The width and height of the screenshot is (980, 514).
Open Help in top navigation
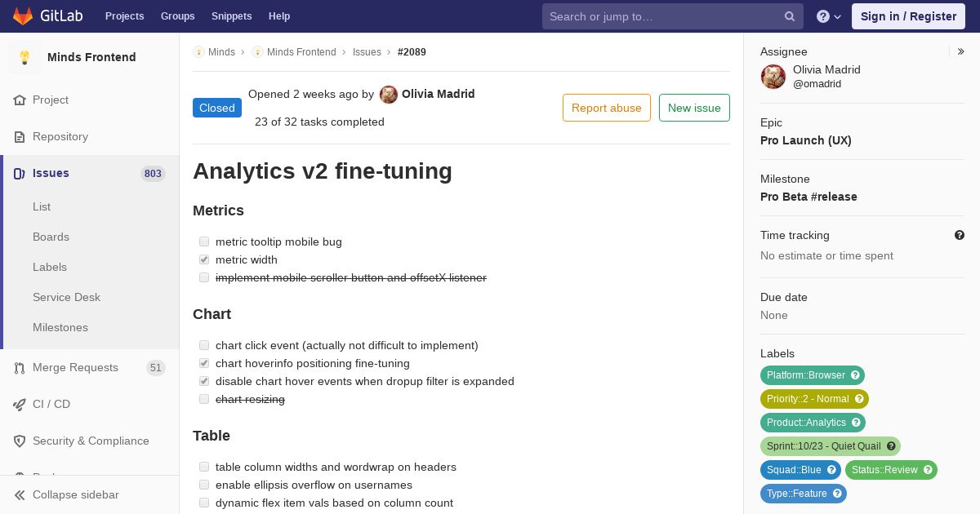pos(279,16)
